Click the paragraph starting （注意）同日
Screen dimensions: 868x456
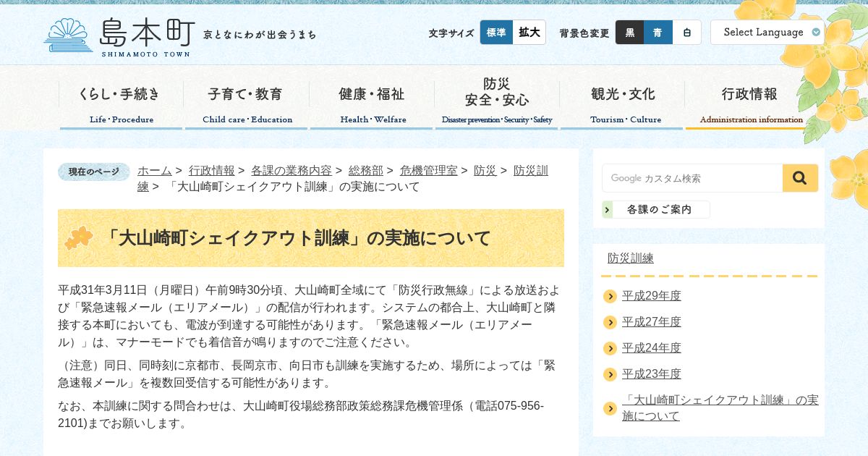(307, 374)
